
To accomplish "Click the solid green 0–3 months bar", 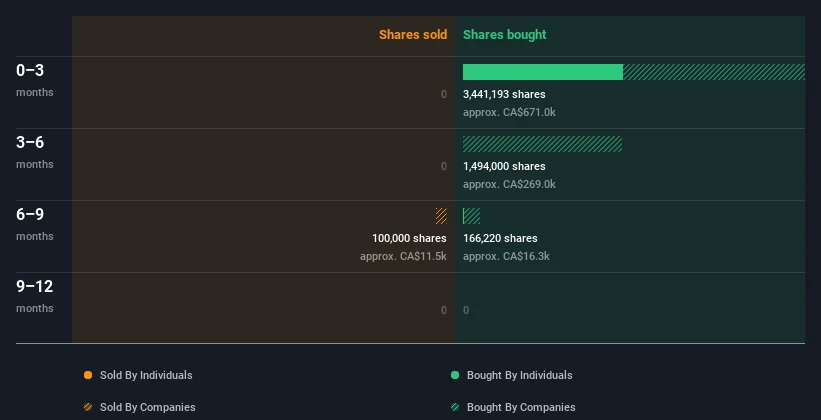I will [x=542, y=72].
